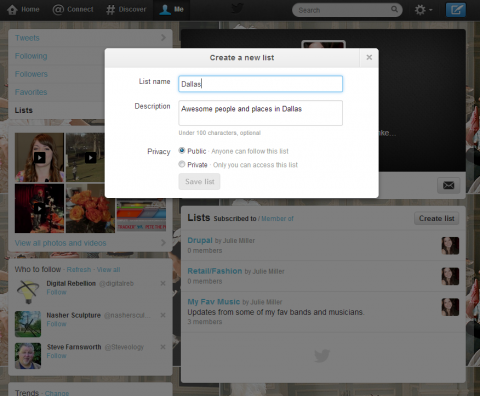
Task: View all follow suggestions
Action: click(x=109, y=269)
